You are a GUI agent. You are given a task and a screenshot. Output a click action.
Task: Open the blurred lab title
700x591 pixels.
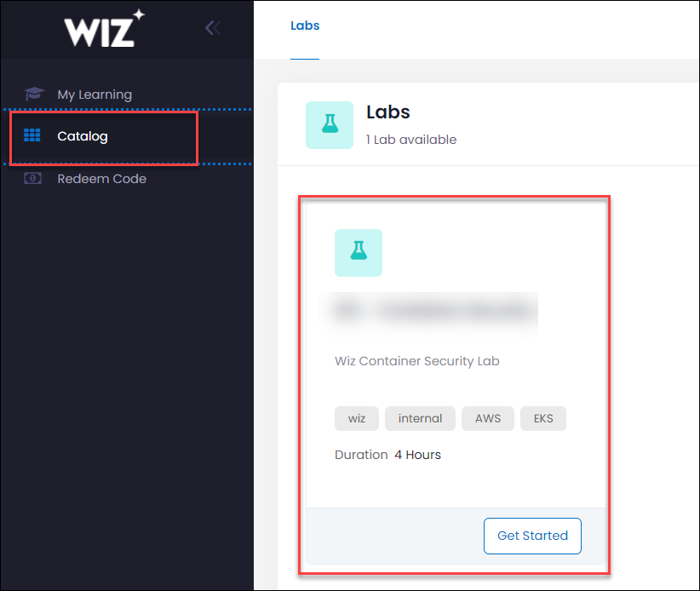(x=432, y=311)
